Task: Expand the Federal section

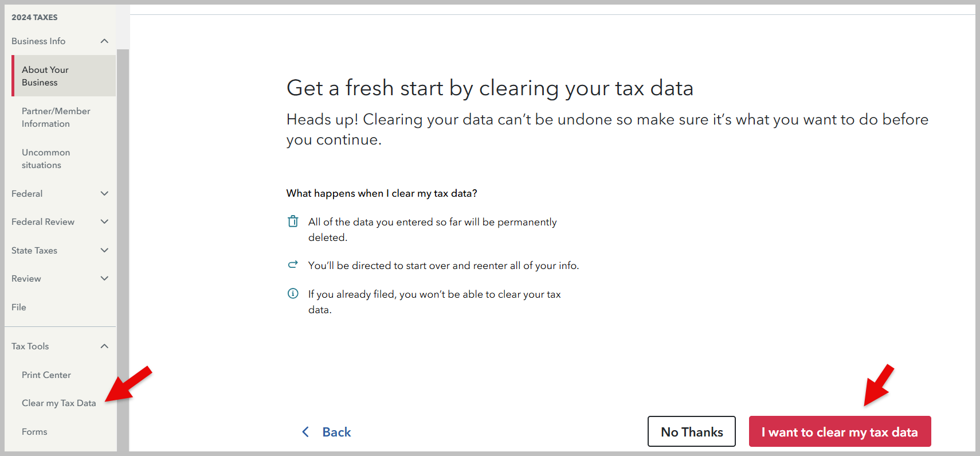Action: (x=104, y=194)
